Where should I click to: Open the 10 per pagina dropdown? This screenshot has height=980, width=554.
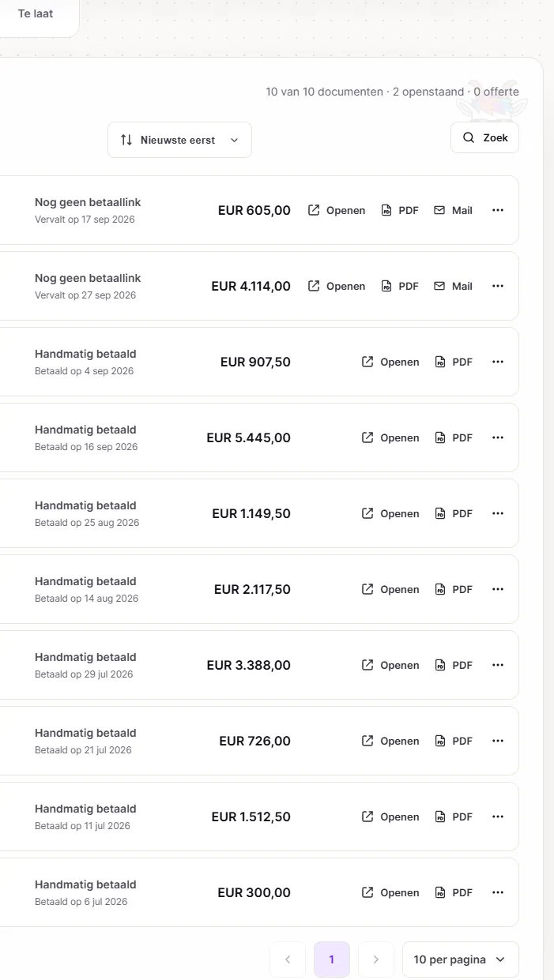pos(461,959)
